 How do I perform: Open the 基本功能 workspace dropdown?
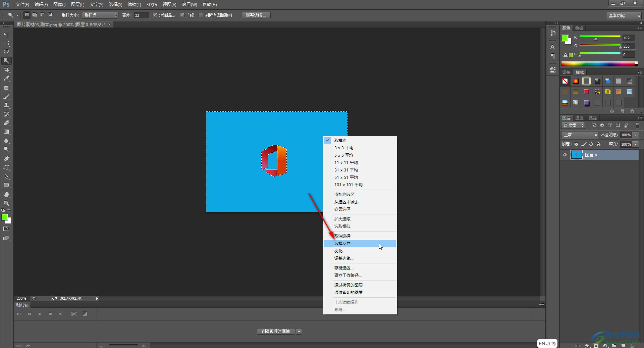click(x=624, y=15)
